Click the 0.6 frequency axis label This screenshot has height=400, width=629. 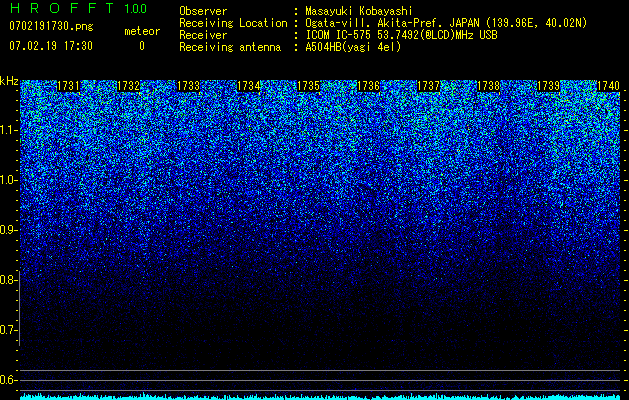(9, 380)
